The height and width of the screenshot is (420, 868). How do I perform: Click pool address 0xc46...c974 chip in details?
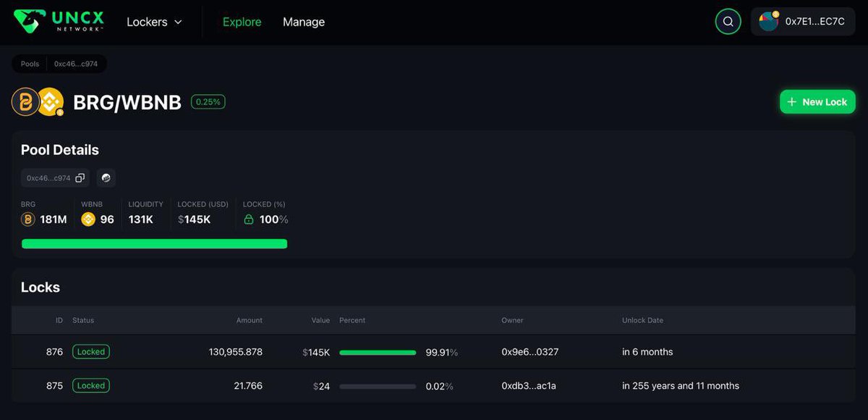pos(55,177)
